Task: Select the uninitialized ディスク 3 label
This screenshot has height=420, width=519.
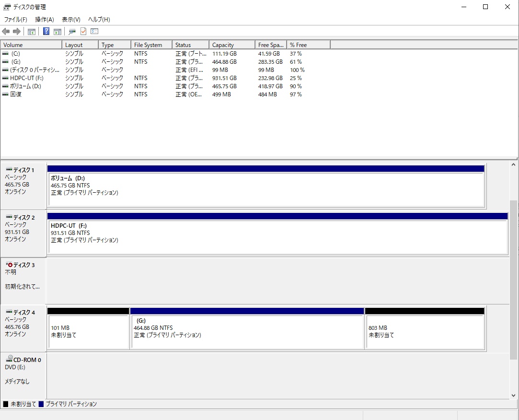Action: tap(23, 276)
